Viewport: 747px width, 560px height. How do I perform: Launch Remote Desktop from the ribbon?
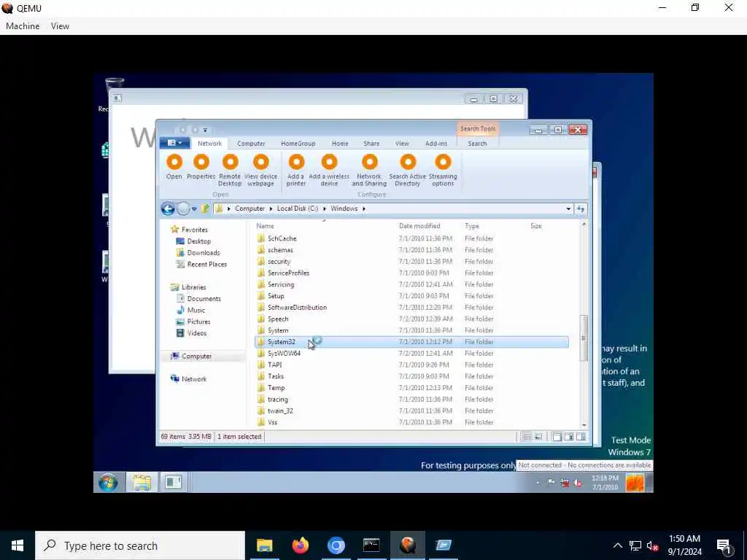[x=230, y=163]
